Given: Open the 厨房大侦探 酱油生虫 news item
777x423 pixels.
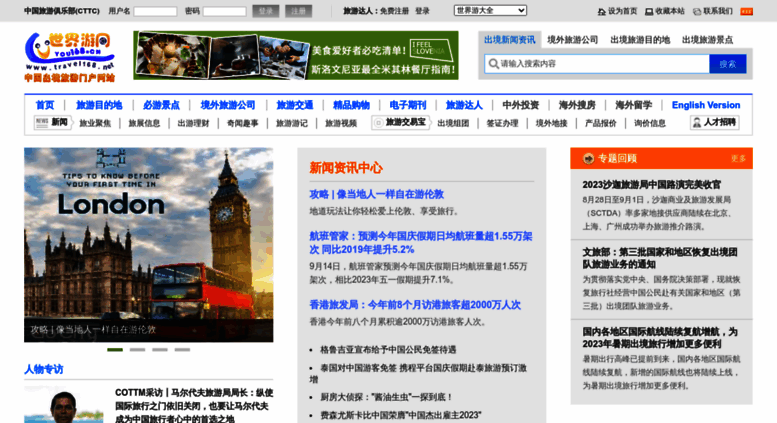Looking at the screenshot, I should coord(387,397).
